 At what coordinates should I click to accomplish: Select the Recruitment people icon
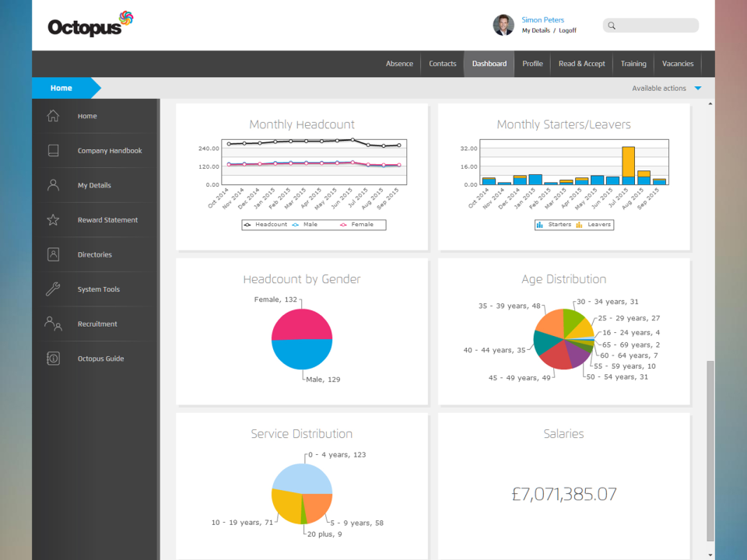pyautogui.click(x=54, y=324)
